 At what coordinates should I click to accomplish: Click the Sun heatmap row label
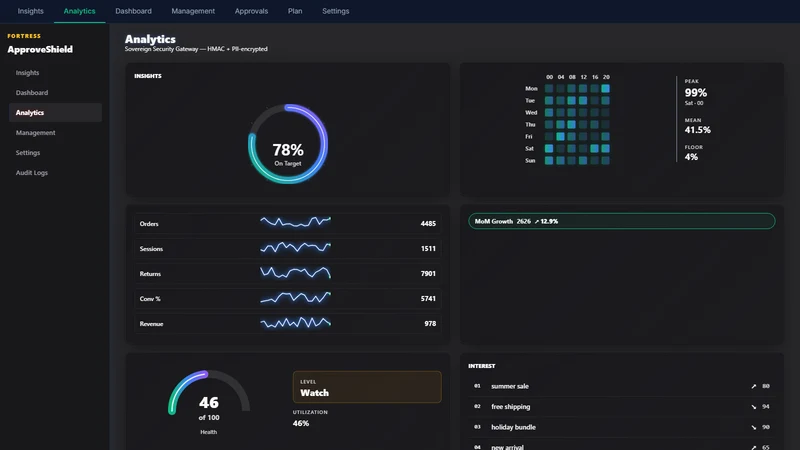point(530,160)
